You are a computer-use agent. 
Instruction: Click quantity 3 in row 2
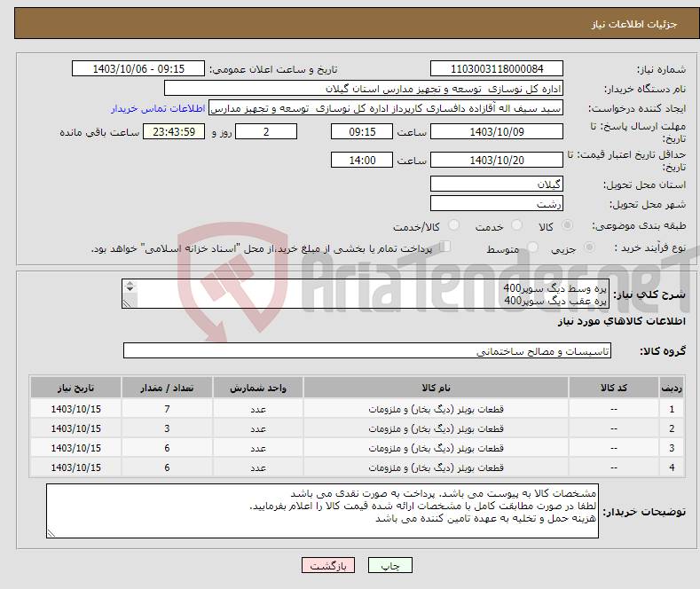[167, 428]
